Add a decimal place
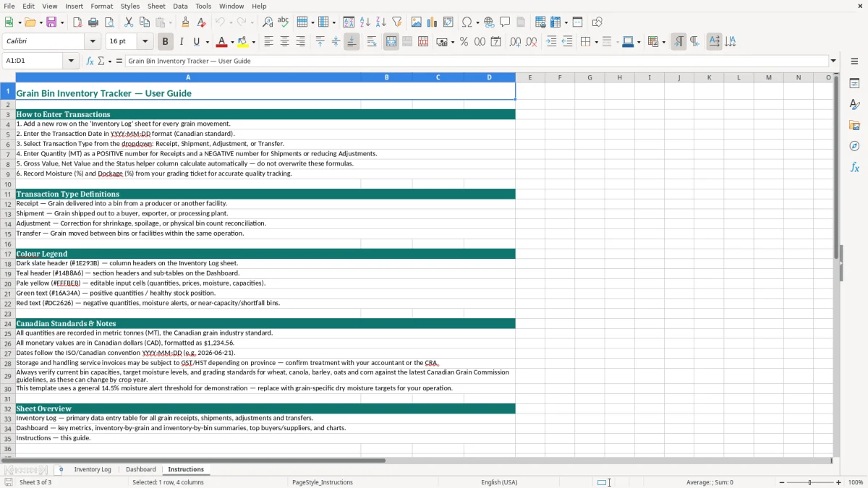 click(x=515, y=42)
